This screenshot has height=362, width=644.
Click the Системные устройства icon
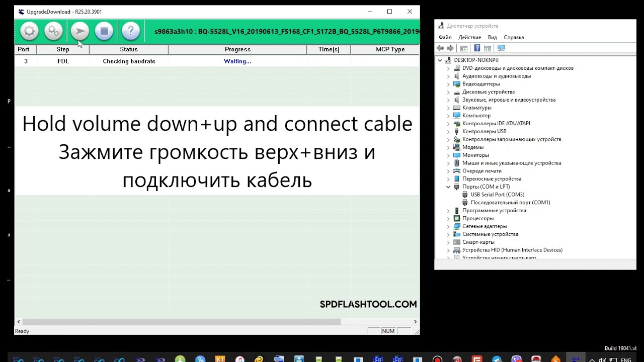[457, 234]
